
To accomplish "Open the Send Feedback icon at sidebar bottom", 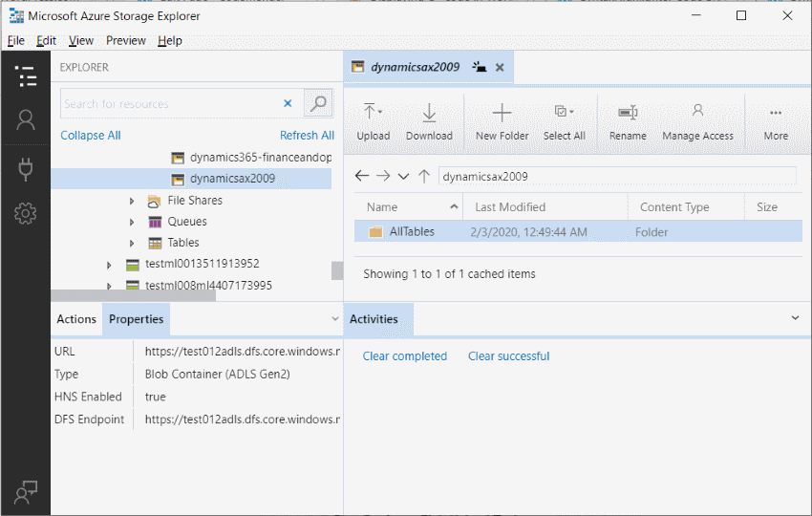I will (26, 492).
